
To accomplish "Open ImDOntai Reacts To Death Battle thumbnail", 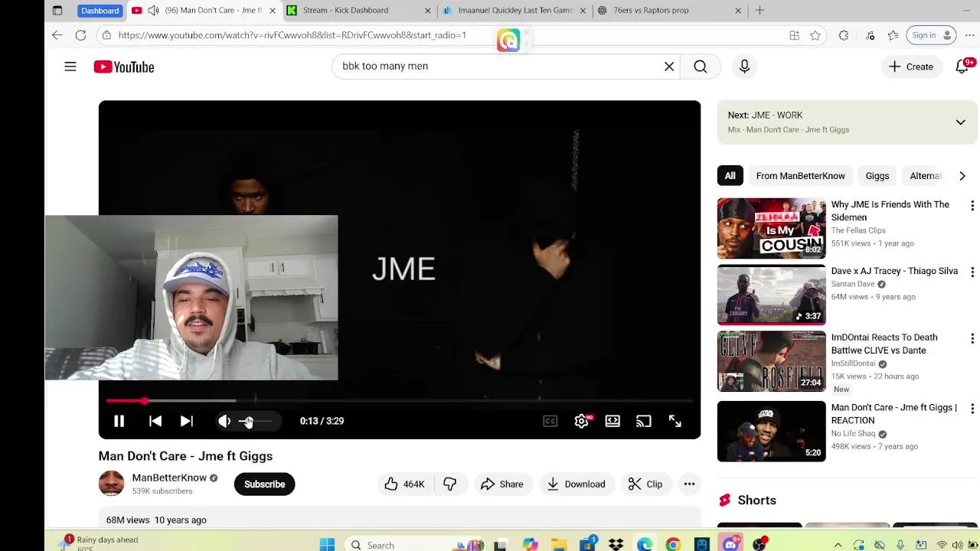I will click(x=771, y=361).
